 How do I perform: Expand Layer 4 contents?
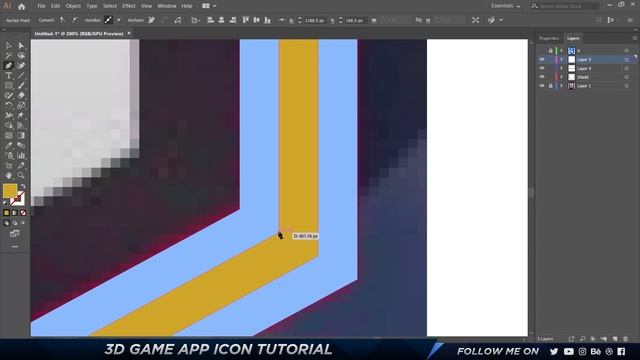pyautogui.click(x=561, y=68)
